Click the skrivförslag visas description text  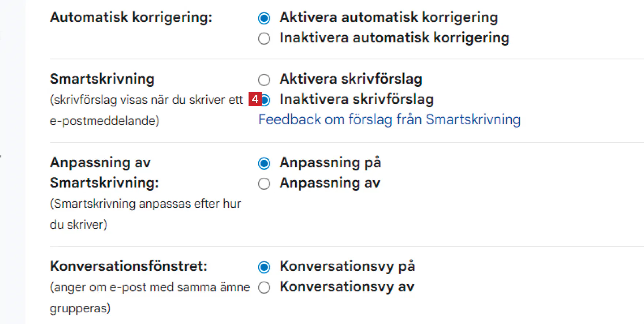pos(146,100)
